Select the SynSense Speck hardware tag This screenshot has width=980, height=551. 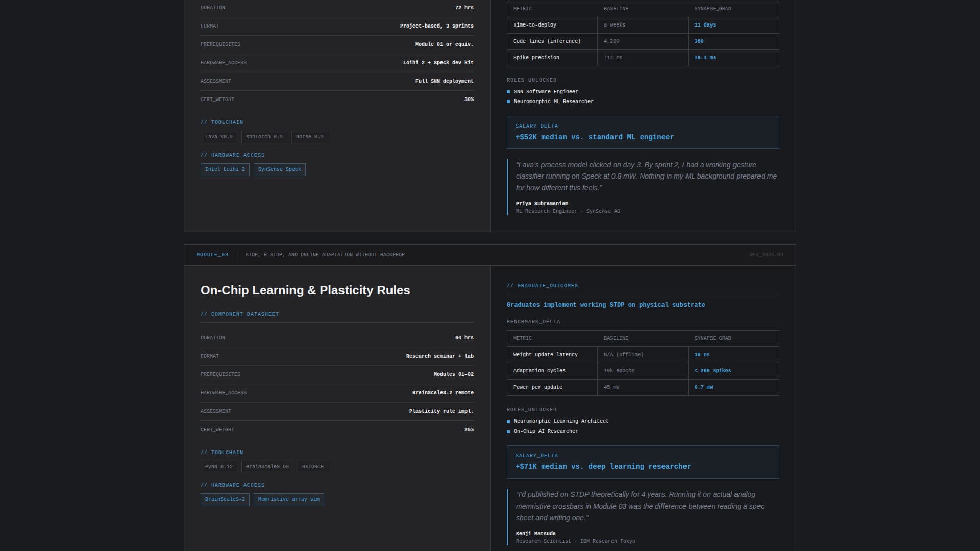click(279, 169)
